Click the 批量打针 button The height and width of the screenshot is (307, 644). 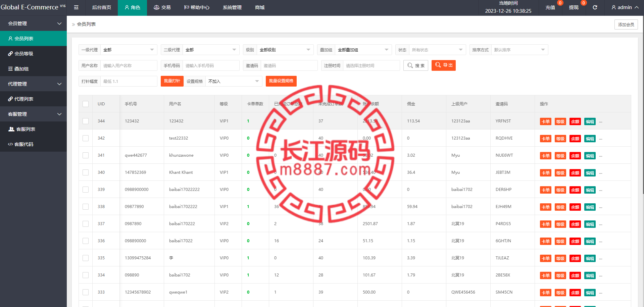(172, 81)
